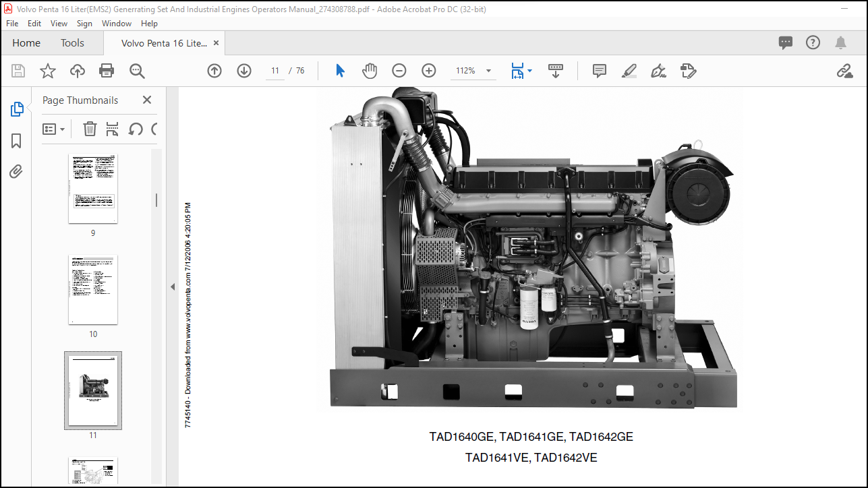Select the highlight text pen tool
Screen dimensions: 868x488
(x=629, y=71)
